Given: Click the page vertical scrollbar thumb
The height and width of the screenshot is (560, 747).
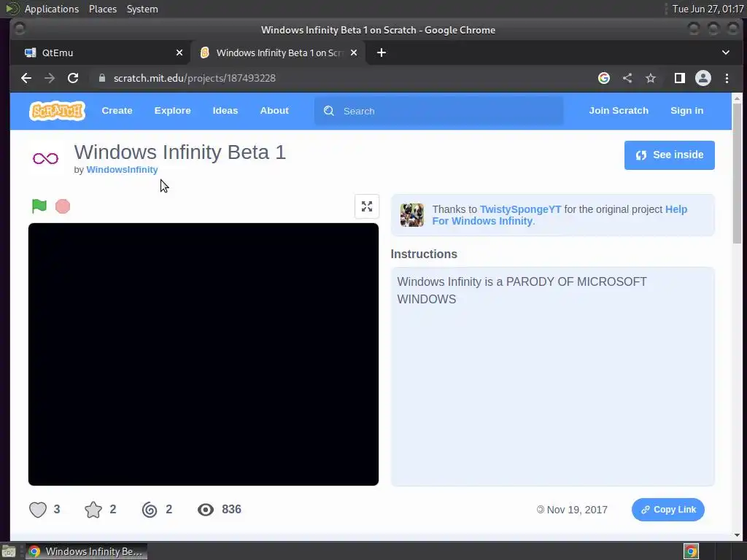Looking at the screenshot, I should [x=737, y=174].
